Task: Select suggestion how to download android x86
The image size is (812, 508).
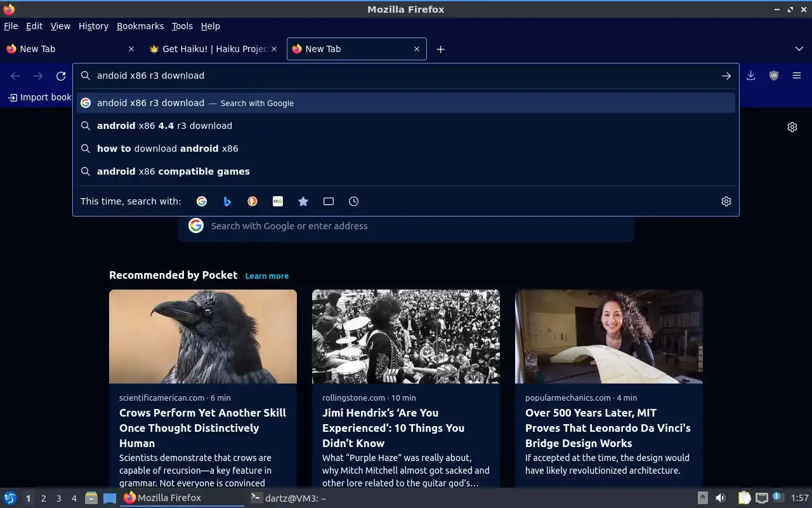Action: click(405, 149)
